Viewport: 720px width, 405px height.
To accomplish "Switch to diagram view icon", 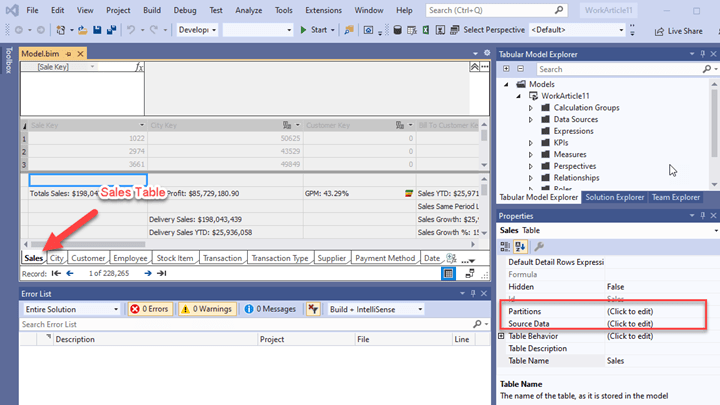I will click(x=469, y=274).
